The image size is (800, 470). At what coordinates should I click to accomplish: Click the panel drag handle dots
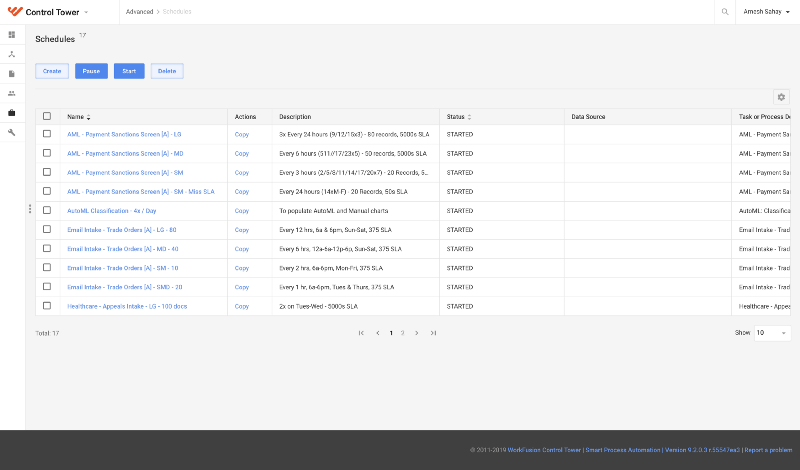click(x=30, y=209)
